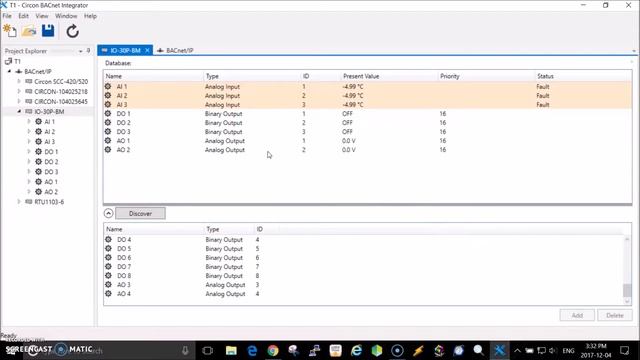Click gear icon of AI 1 database row
The height and width of the screenshot is (360, 640).
[x=108, y=87]
